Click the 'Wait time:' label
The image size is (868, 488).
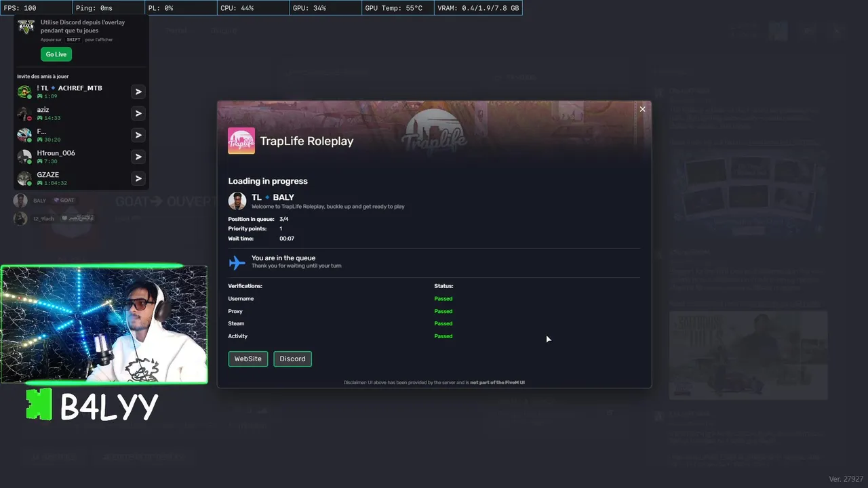[x=241, y=239]
